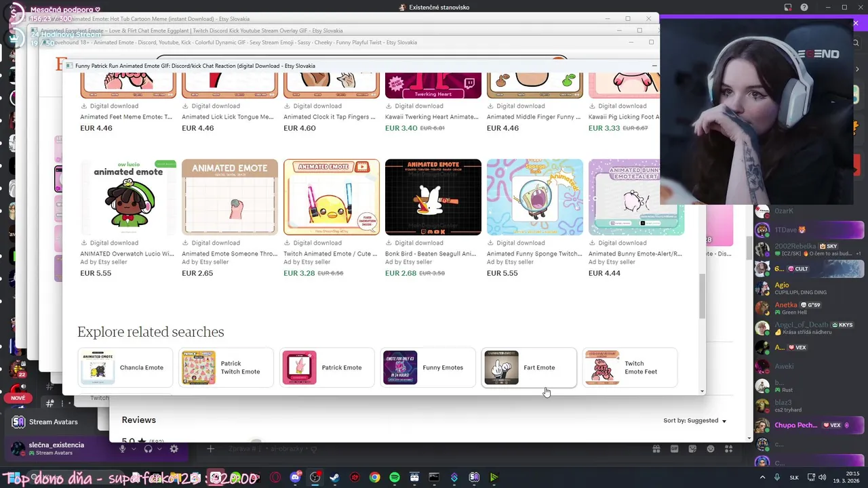Open slečna_existencia user panel

56,448
